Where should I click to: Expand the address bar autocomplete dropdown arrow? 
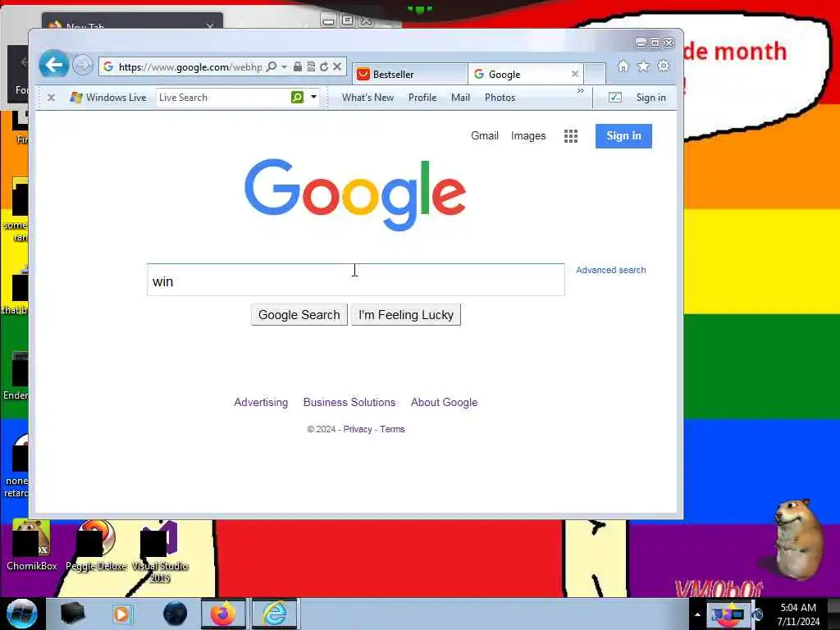tap(285, 66)
